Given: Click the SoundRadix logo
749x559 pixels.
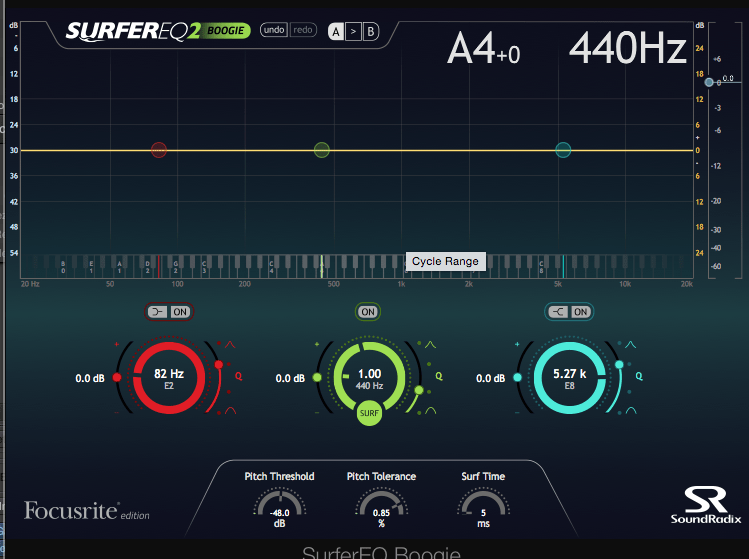Looking at the screenshot, I should [706, 505].
